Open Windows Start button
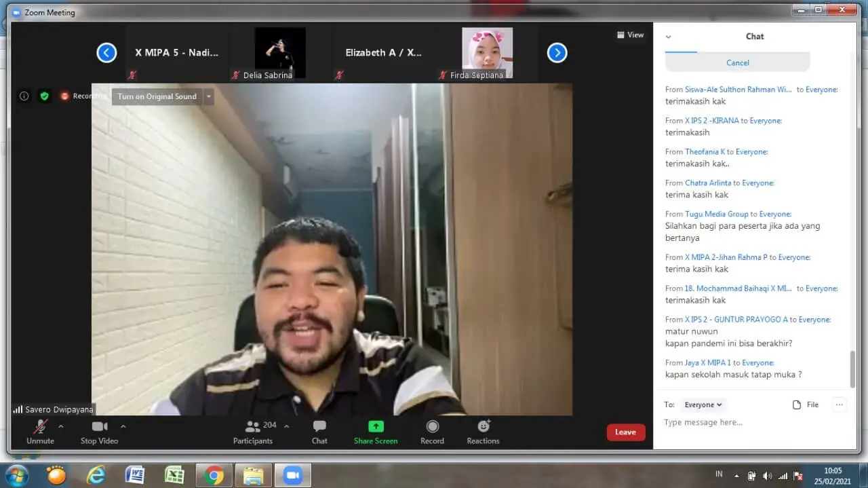Image resolution: width=868 pixels, height=488 pixels. pos(16,475)
